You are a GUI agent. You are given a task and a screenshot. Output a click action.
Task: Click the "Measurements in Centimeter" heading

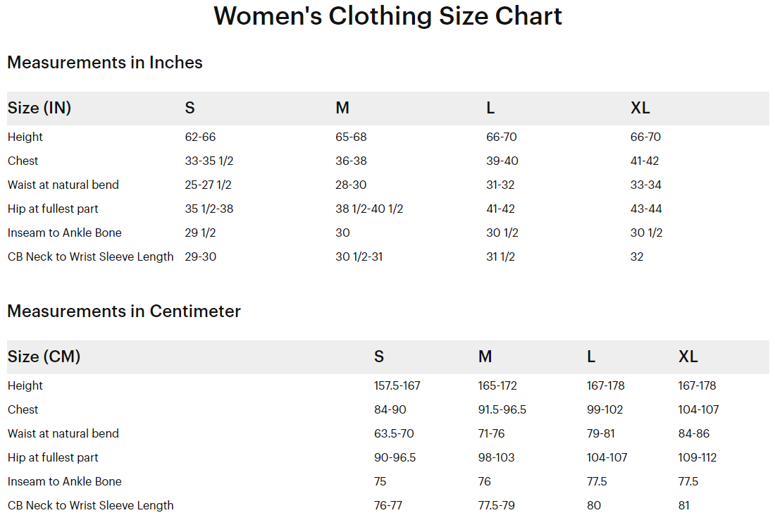pos(124,311)
